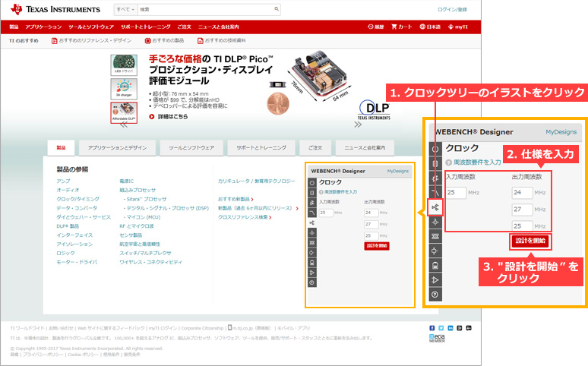Click the ecia member logo in footer
The height and width of the screenshot is (366, 588).
(438, 338)
